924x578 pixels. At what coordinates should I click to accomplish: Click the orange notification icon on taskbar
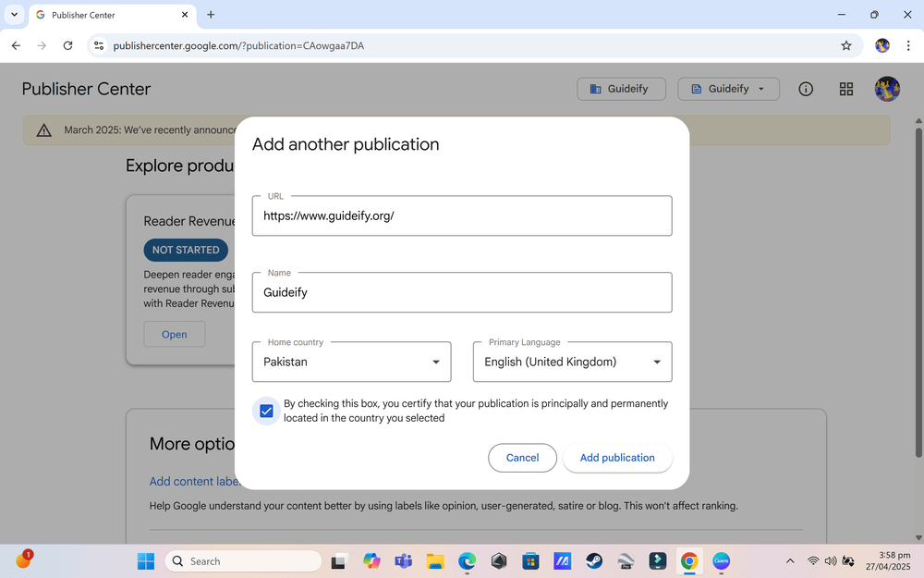click(x=23, y=560)
